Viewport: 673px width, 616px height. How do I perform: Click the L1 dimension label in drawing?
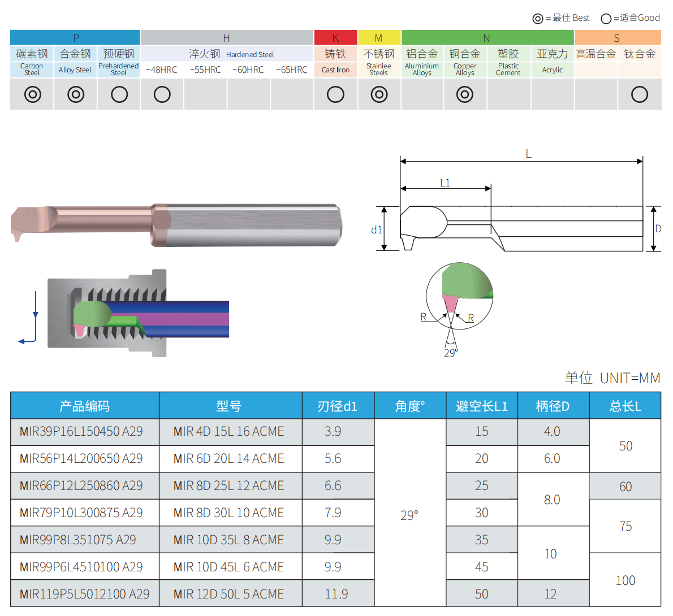[x=445, y=183]
